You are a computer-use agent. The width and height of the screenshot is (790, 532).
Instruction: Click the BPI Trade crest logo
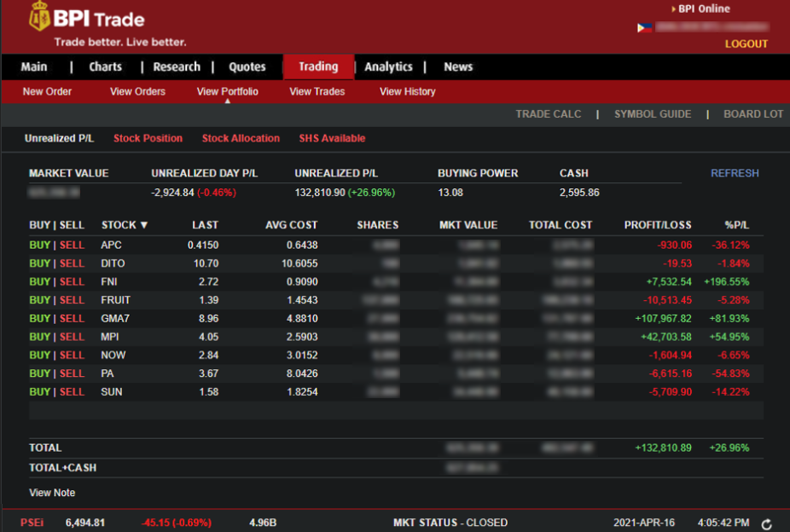click(39, 16)
